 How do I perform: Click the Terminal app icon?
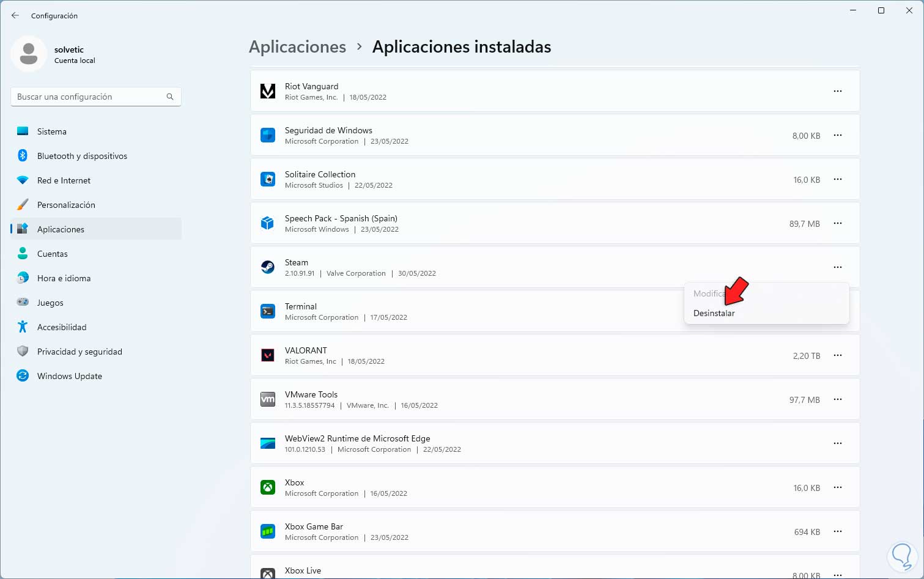(268, 311)
